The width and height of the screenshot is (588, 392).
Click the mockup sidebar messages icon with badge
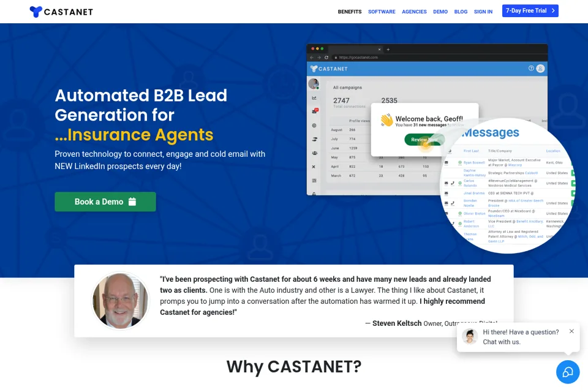click(315, 111)
